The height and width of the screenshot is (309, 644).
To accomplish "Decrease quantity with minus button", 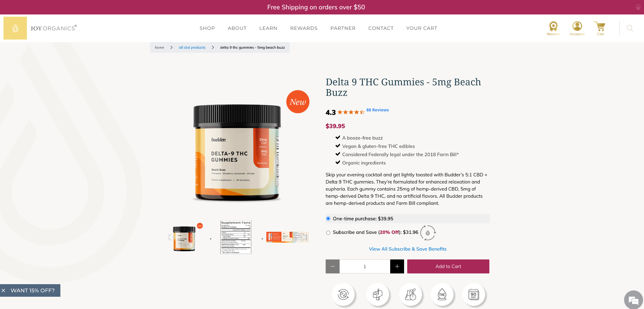I will 333,267.
